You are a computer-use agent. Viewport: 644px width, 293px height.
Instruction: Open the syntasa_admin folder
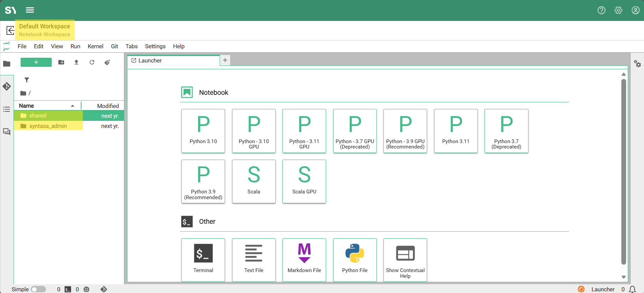point(48,126)
